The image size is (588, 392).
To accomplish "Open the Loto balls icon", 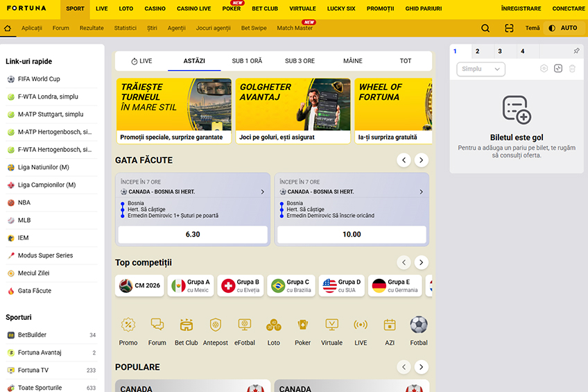I will click(273, 325).
